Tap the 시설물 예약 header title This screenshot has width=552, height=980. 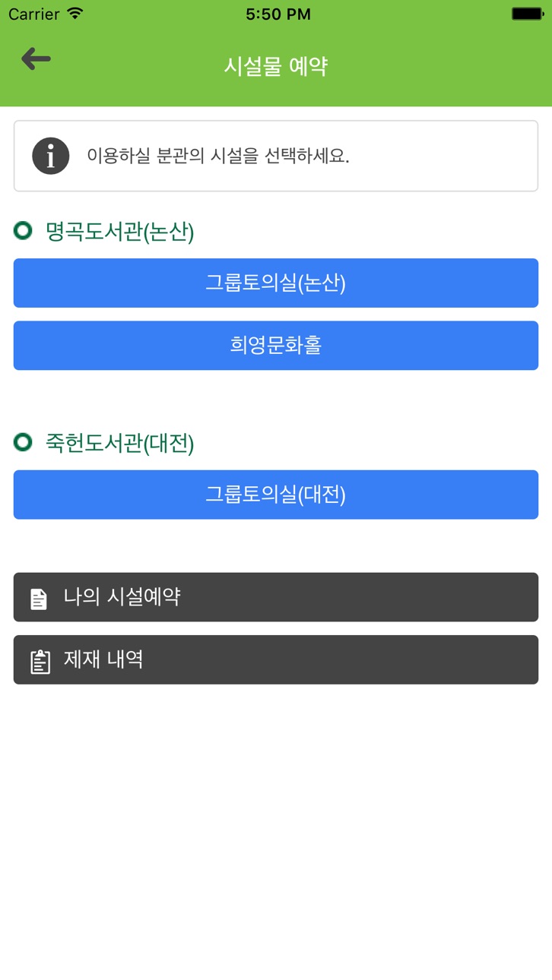tap(276, 66)
